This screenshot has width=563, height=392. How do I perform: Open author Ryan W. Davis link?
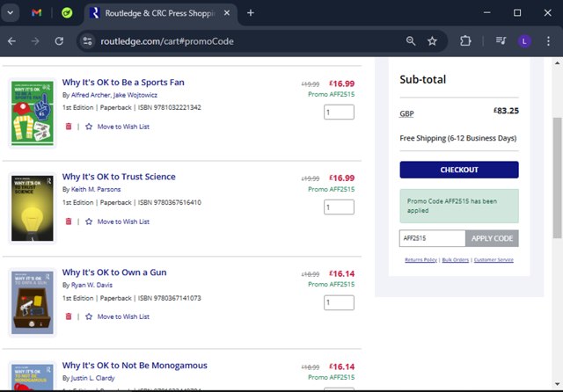91,285
